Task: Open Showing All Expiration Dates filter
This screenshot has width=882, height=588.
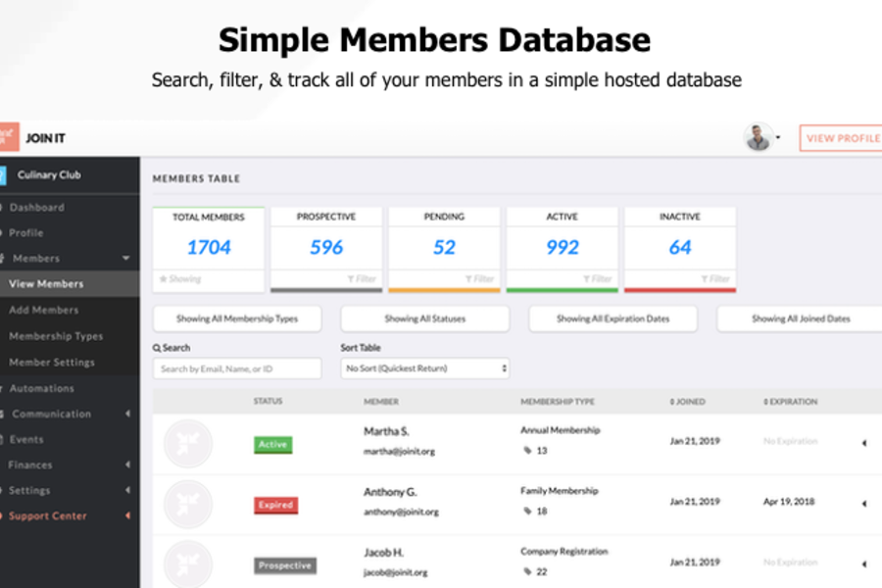Action: coord(613,319)
